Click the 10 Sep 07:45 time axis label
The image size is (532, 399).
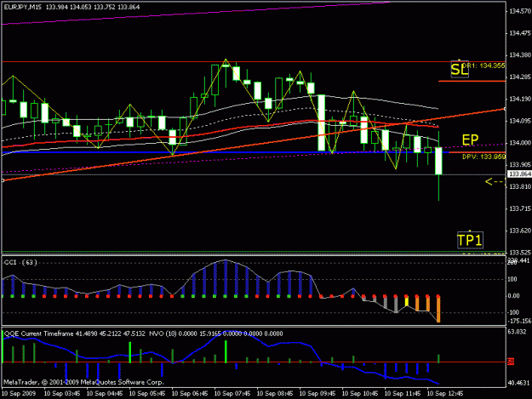[232, 394]
